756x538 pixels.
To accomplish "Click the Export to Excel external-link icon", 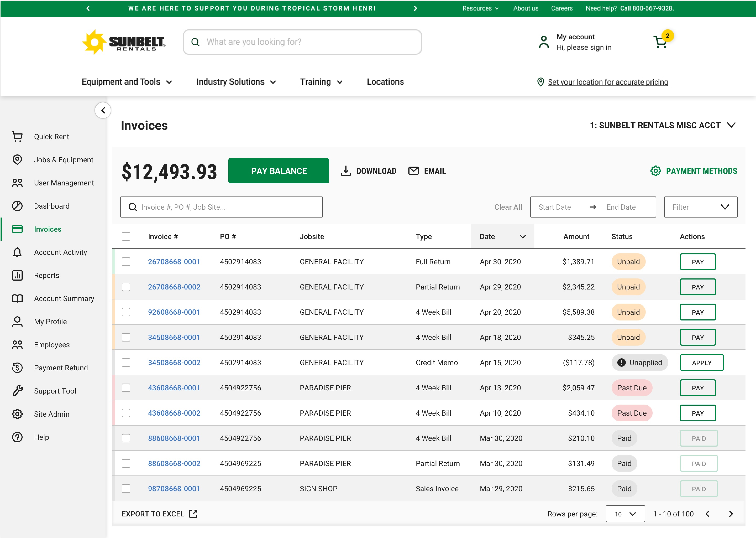I will point(193,514).
